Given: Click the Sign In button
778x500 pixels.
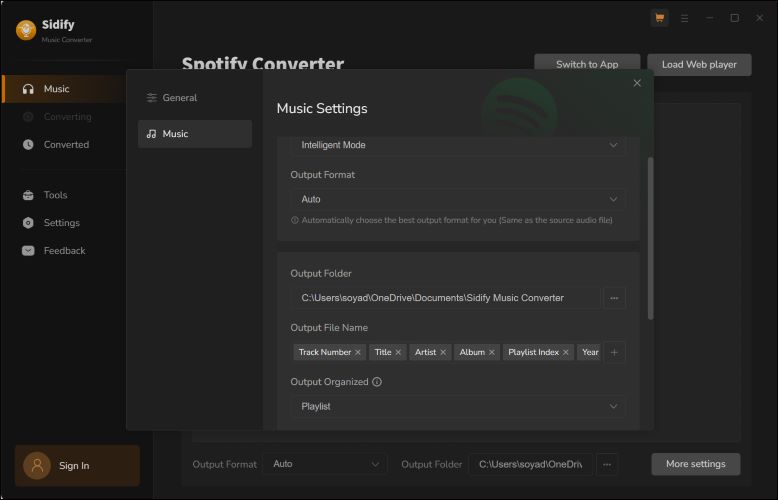Looking at the screenshot, I should point(77,465).
